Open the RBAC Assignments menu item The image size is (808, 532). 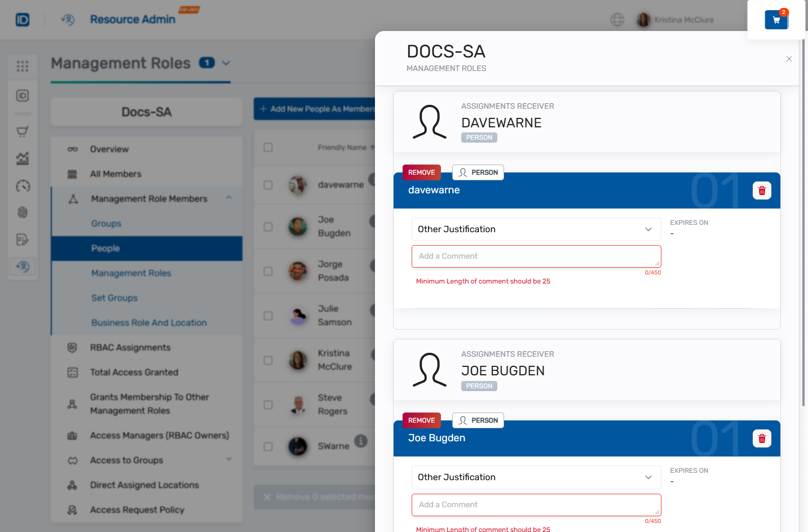coord(130,348)
